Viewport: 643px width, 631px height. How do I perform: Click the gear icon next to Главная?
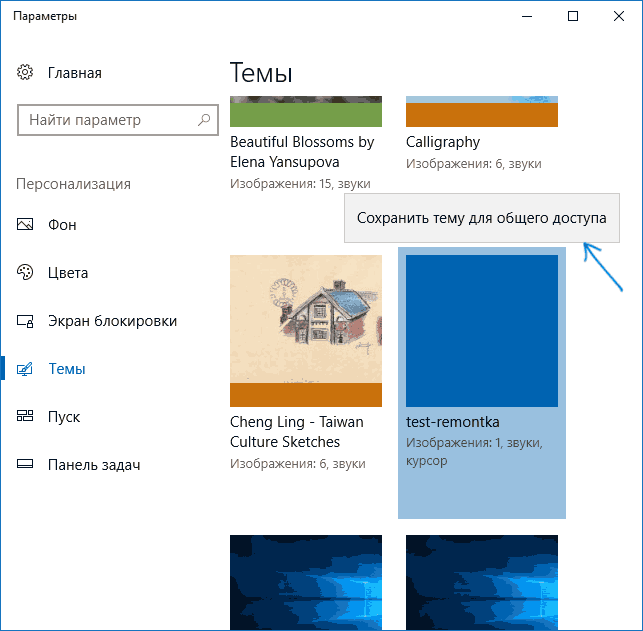point(25,72)
